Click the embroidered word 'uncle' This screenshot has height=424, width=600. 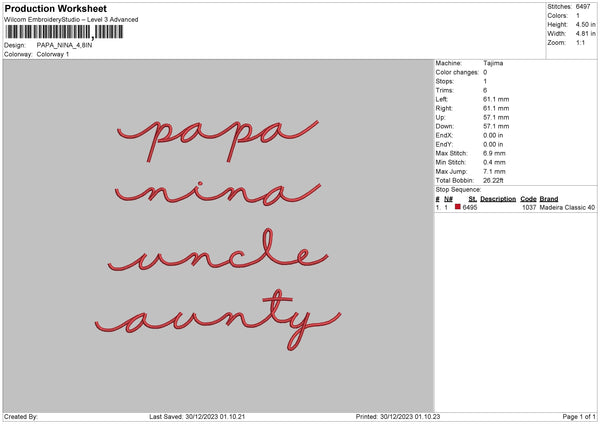218,250
